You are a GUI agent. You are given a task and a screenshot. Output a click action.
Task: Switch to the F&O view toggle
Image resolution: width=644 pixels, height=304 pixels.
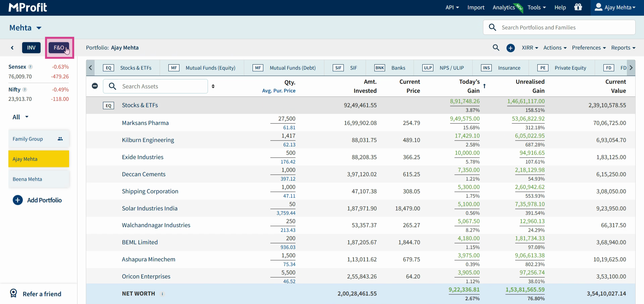[x=59, y=48]
